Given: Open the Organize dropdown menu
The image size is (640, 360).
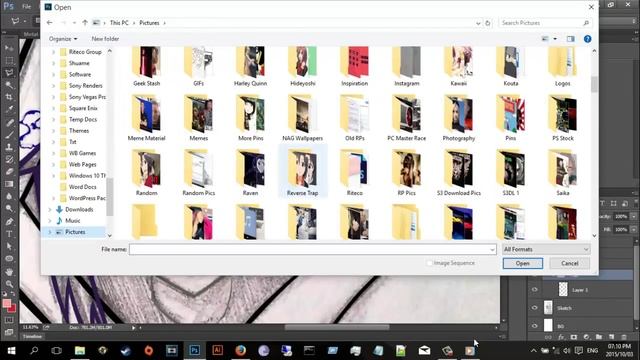Looking at the screenshot, I should [x=63, y=39].
